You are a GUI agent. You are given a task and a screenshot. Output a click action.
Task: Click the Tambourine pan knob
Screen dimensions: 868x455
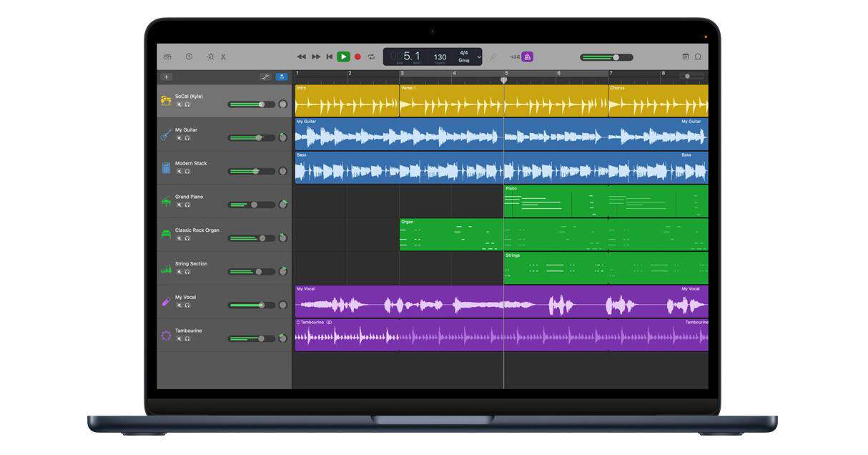pyautogui.click(x=283, y=338)
